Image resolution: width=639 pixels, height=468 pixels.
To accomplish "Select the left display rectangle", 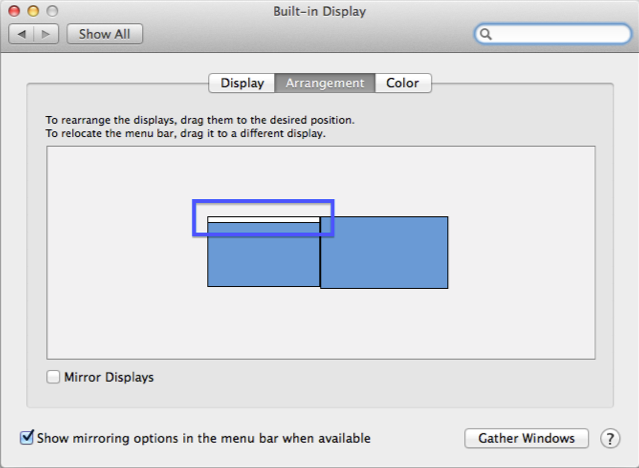I will point(263,255).
